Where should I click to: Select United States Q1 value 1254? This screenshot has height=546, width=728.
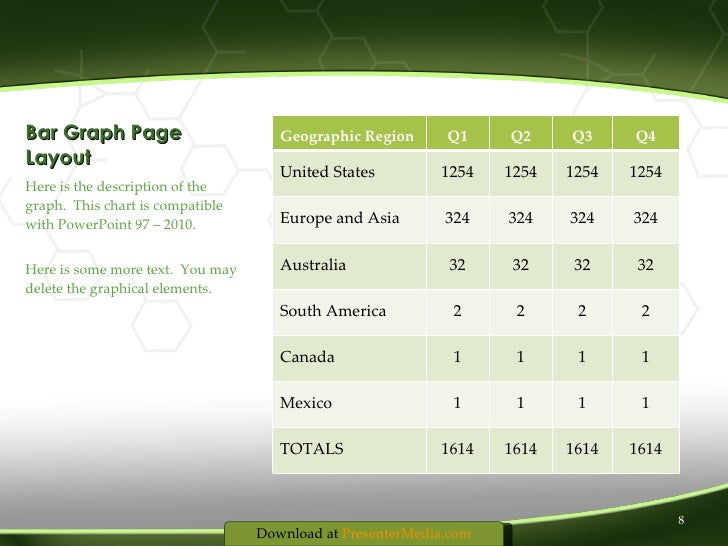(458, 173)
